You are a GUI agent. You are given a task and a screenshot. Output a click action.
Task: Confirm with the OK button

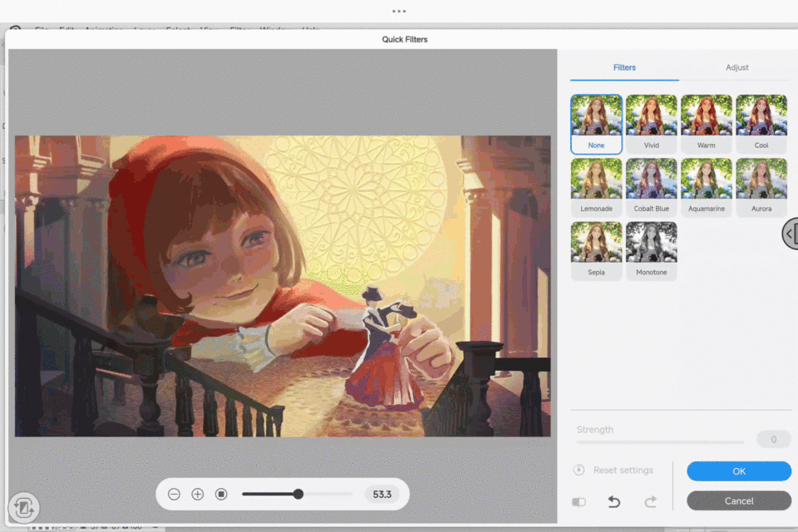coord(738,471)
